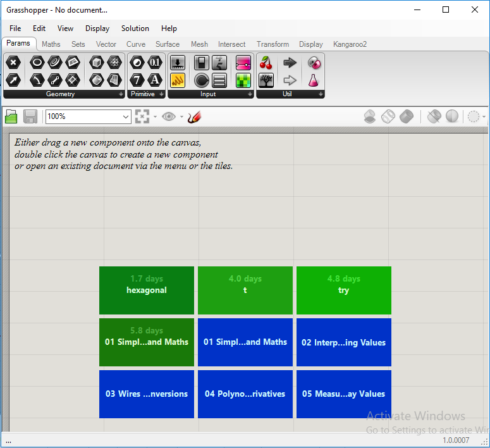The width and height of the screenshot is (490, 448).
Task: Select the Value List input icon
Action: [x=219, y=80]
